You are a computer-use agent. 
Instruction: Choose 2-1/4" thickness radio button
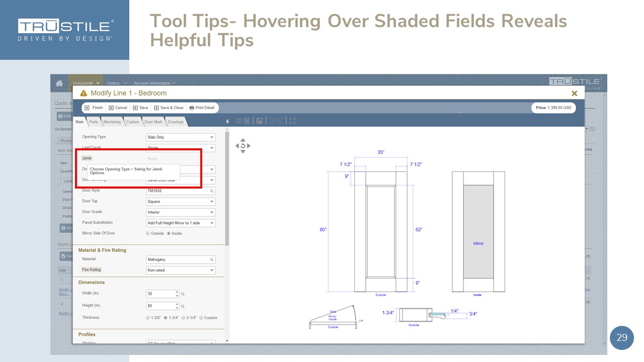click(x=184, y=318)
